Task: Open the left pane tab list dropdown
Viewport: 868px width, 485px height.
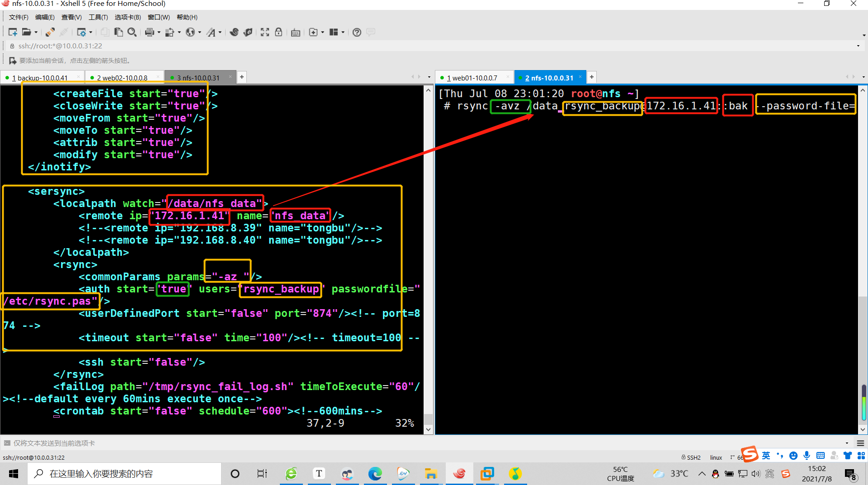Action: coord(429,77)
